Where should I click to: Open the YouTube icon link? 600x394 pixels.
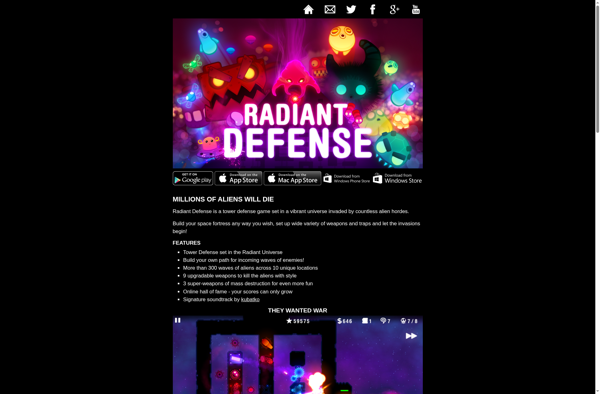[416, 10]
